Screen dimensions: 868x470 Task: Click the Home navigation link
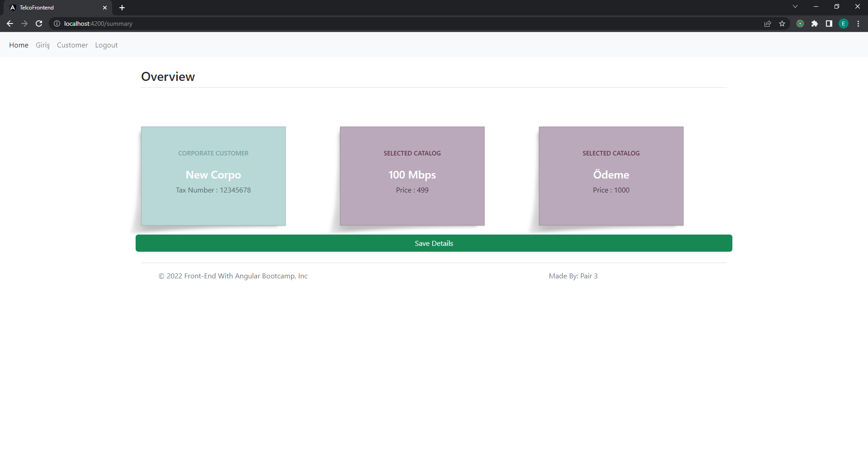pyautogui.click(x=19, y=45)
